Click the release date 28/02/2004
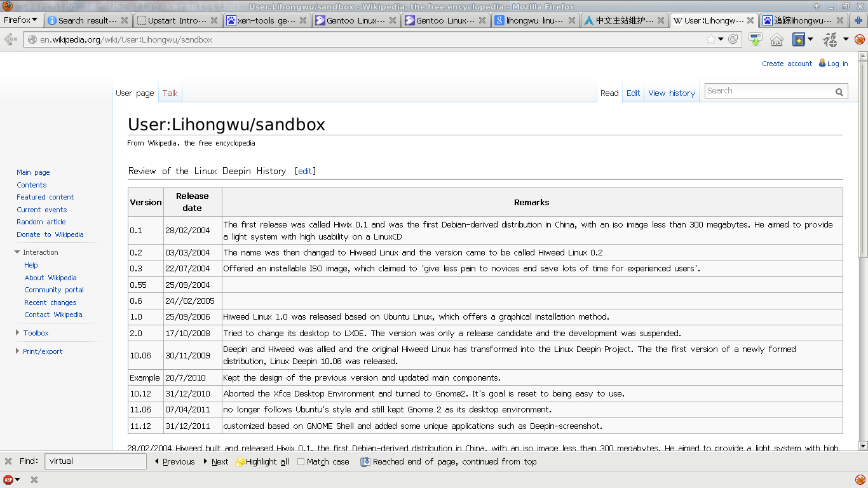The width and height of the screenshot is (868, 488). click(187, 231)
